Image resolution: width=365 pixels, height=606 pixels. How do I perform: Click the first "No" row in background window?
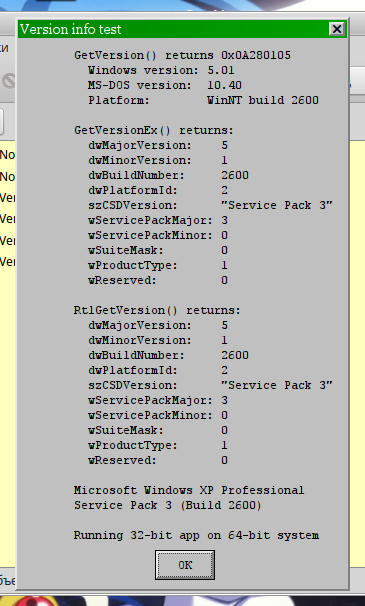[8, 155]
